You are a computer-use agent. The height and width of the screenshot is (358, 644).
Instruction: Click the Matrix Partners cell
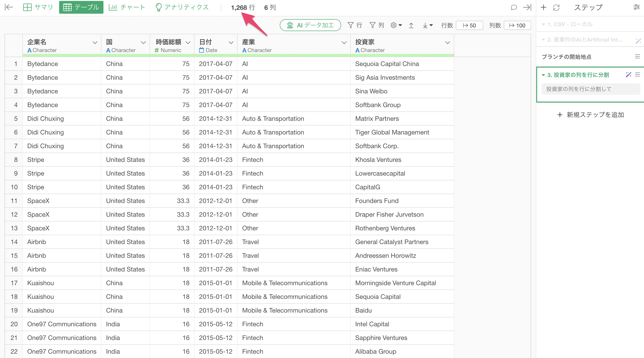coord(402,118)
